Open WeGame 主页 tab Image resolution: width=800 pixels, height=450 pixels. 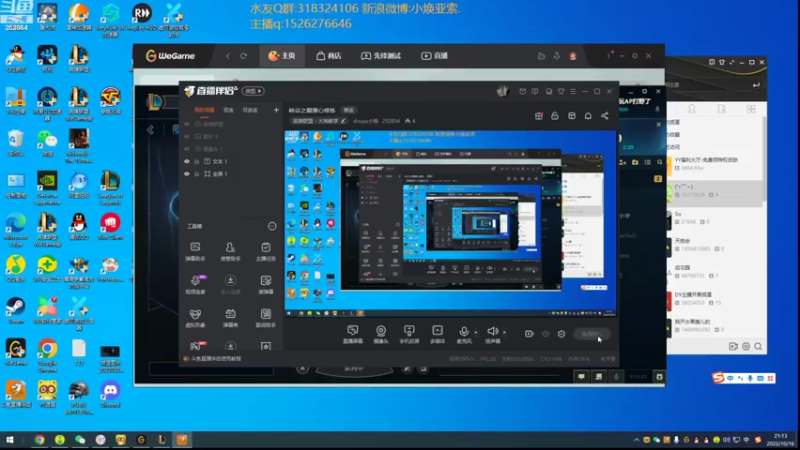[282, 56]
